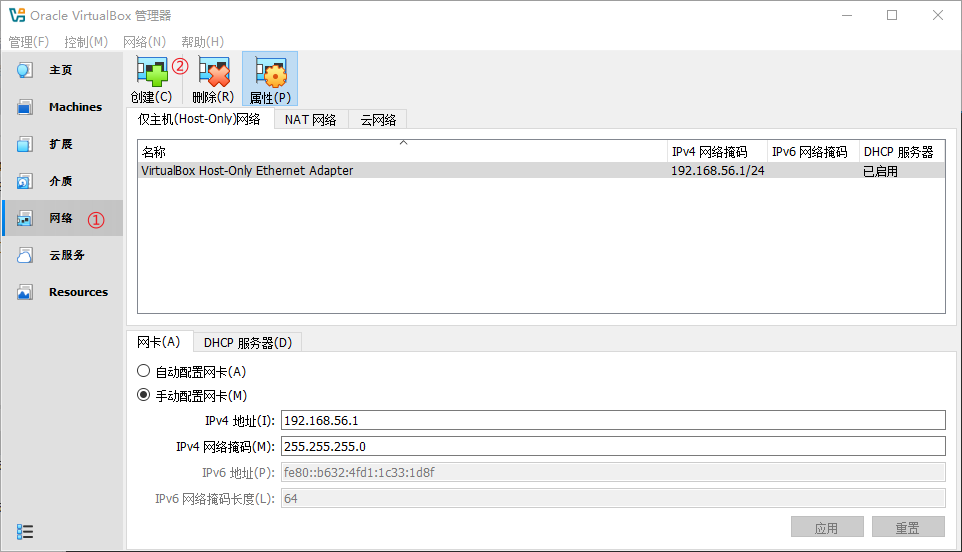Close the VirtualBox Manager window
This screenshot has height=552, width=962.
click(x=937, y=15)
